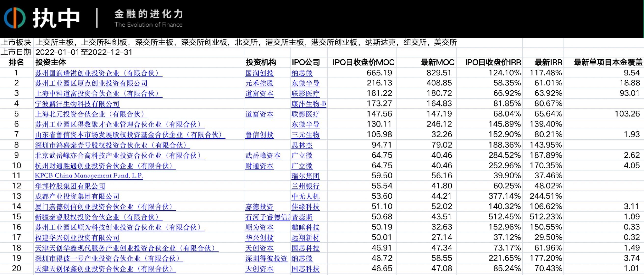The width and height of the screenshot is (644, 275).
Task: Select the IPO公司 column header
Action: (x=306, y=62)
